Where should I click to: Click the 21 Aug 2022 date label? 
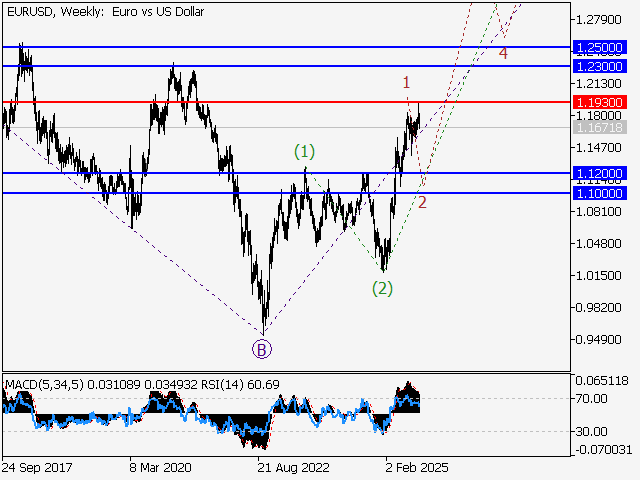click(290, 467)
